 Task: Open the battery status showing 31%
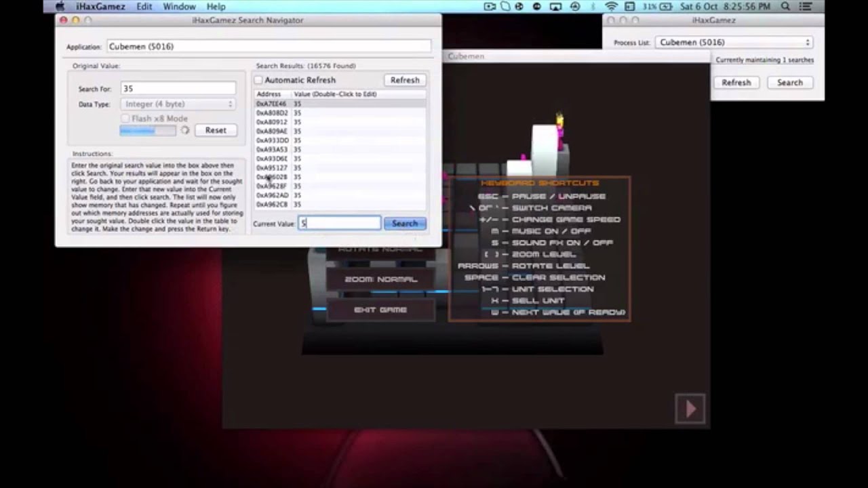pos(656,7)
